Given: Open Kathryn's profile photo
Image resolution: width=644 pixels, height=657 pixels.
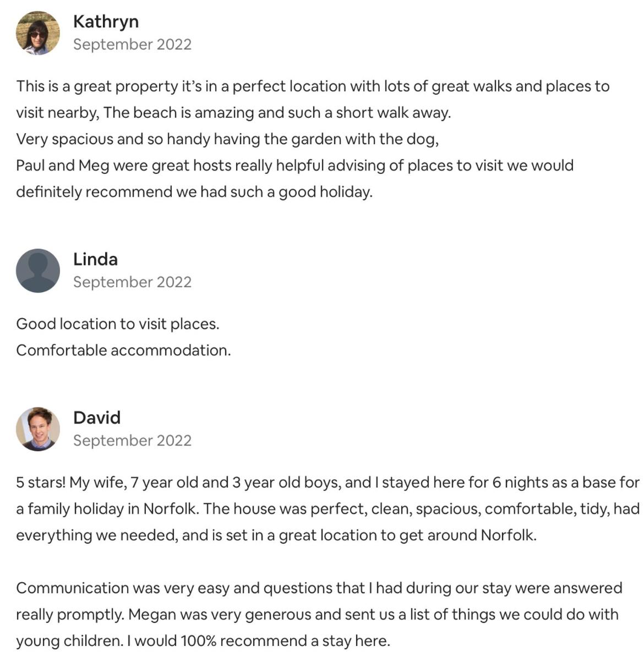Looking at the screenshot, I should (x=38, y=32).
